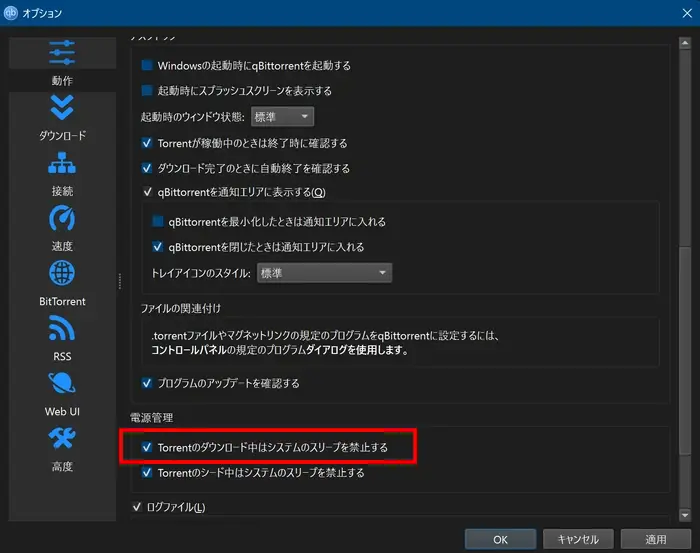
Task: Toggle Torrentのシード中はシステムのスリープを禁止する checkbox
Action: point(146,473)
